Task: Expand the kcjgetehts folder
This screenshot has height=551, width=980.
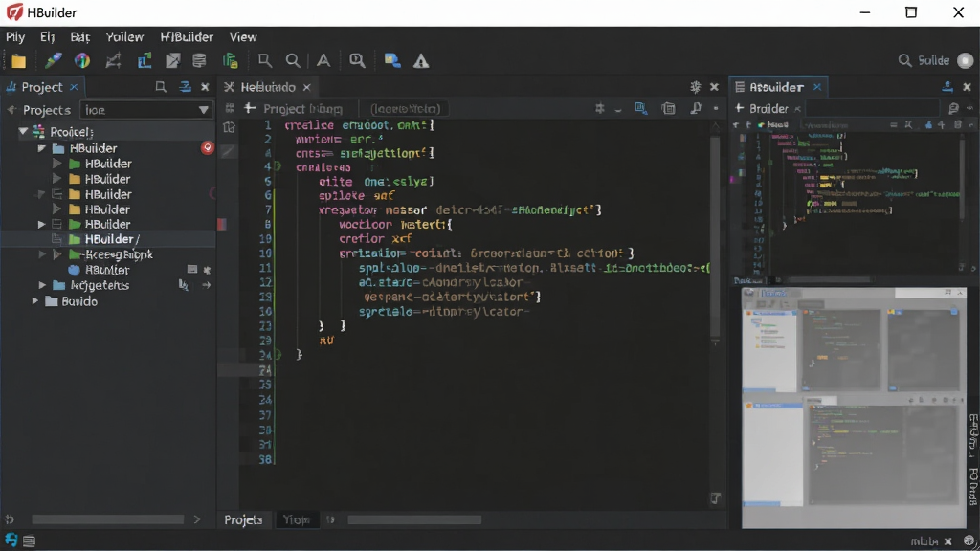Action: tap(42, 285)
